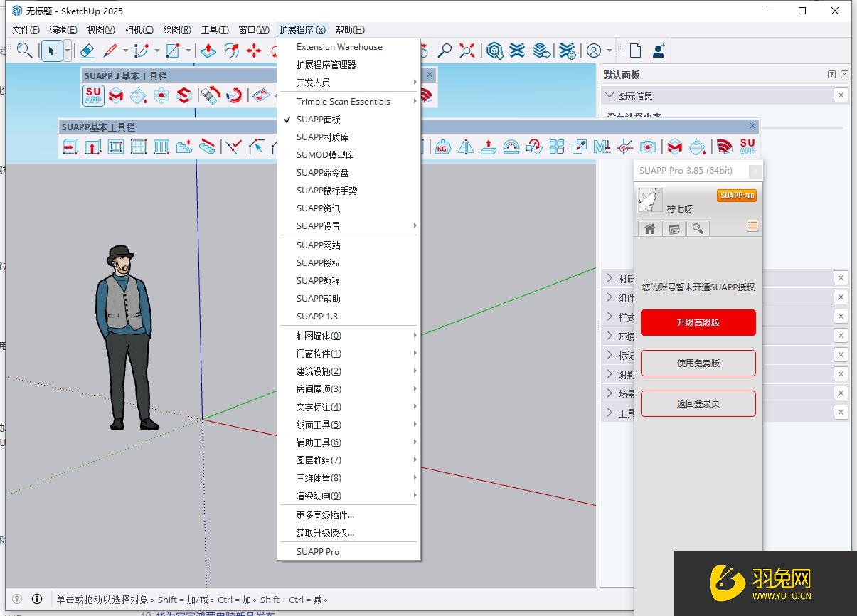The width and height of the screenshot is (857, 616).
Task: Choose SUAPP材质库 from the menu
Action: click(348, 137)
